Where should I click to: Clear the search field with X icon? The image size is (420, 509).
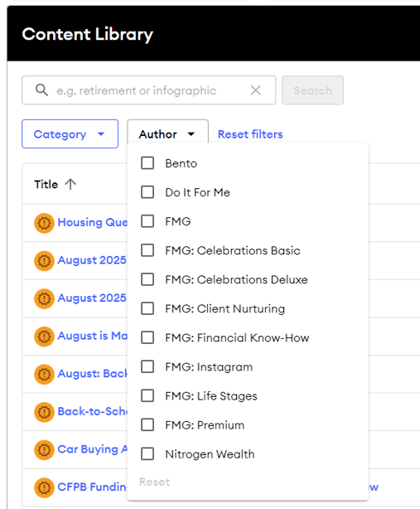pyautogui.click(x=256, y=90)
